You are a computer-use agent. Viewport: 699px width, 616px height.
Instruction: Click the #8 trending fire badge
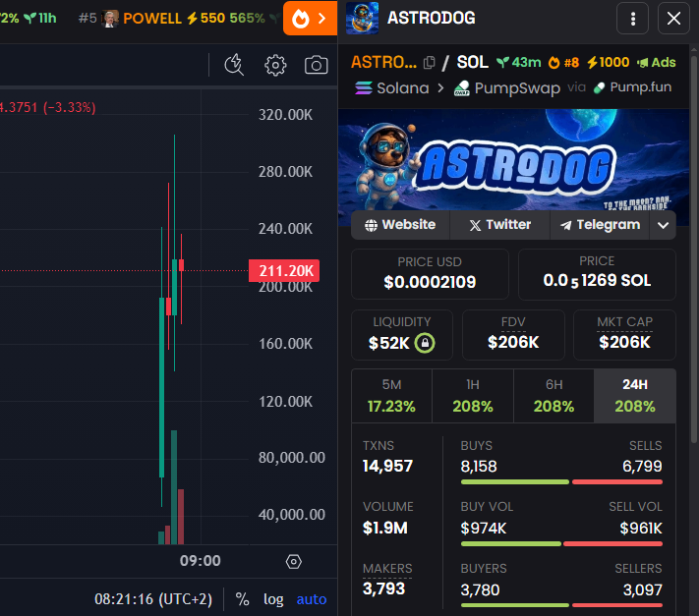pos(563,62)
